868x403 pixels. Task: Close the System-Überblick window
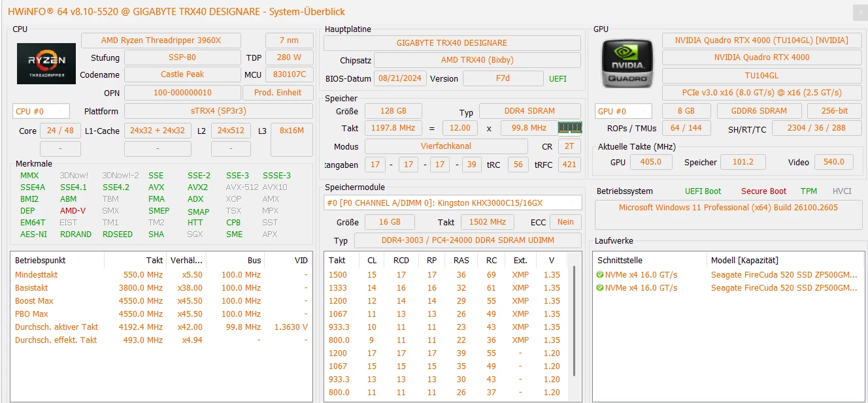click(859, 12)
